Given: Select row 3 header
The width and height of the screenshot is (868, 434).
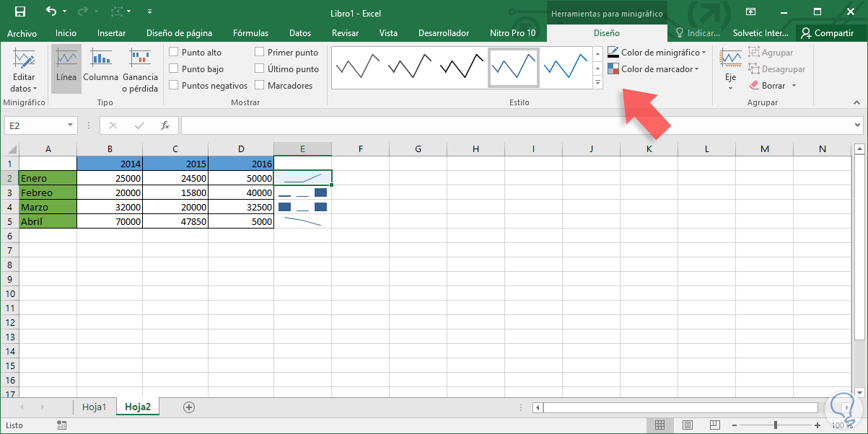Looking at the screenshot, I should [9, 192].
